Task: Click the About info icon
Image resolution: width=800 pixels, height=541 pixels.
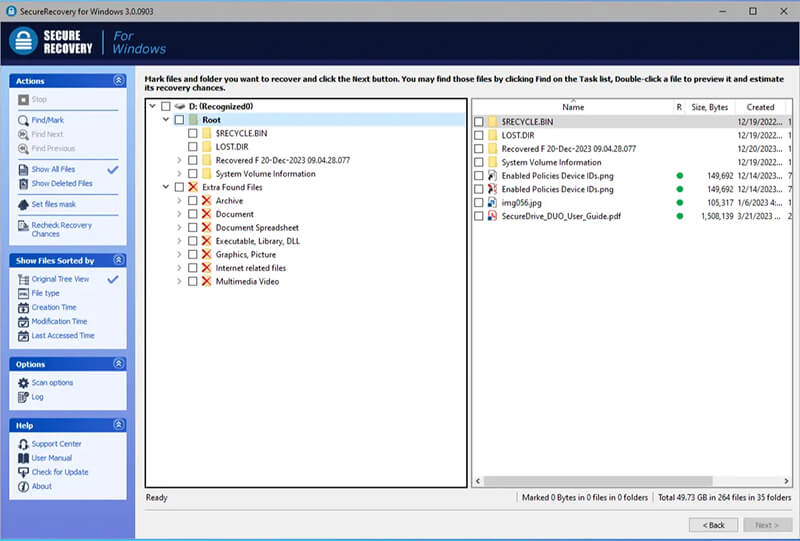Action: (23, 486)
